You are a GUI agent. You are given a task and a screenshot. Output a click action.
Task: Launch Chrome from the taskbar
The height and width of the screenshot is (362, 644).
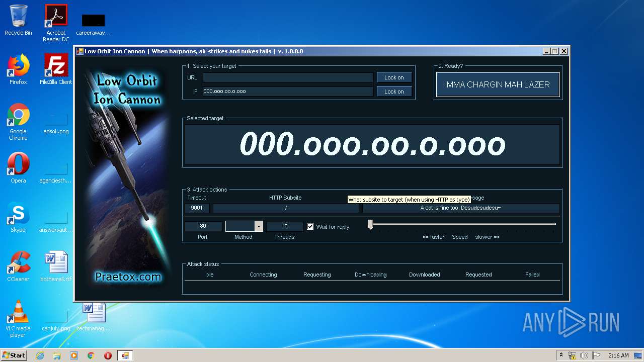point(91,355)
